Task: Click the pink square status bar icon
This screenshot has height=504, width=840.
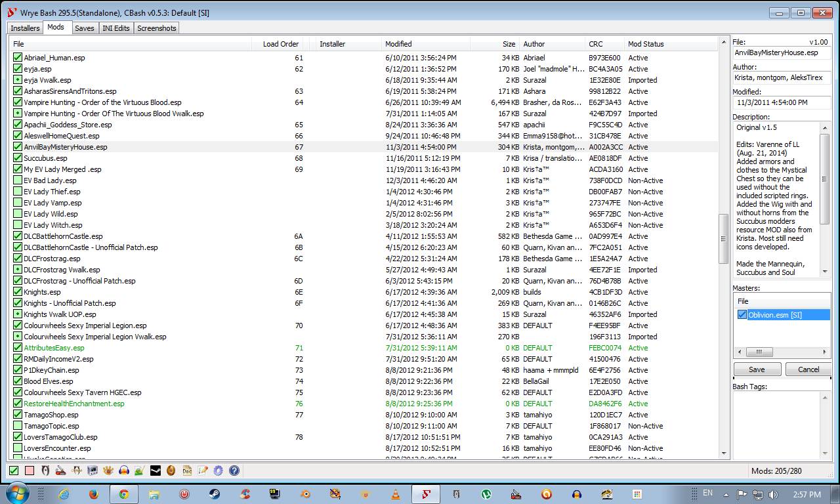Action: 30,471
